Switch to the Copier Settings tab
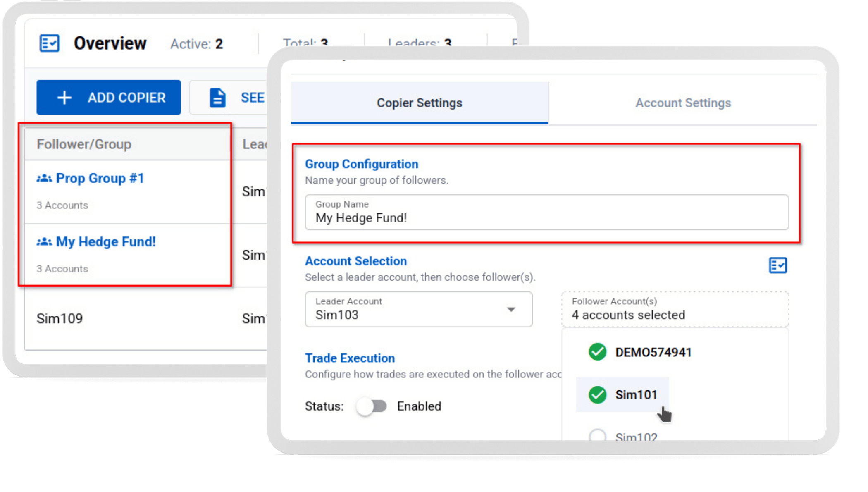 point(419,103)
